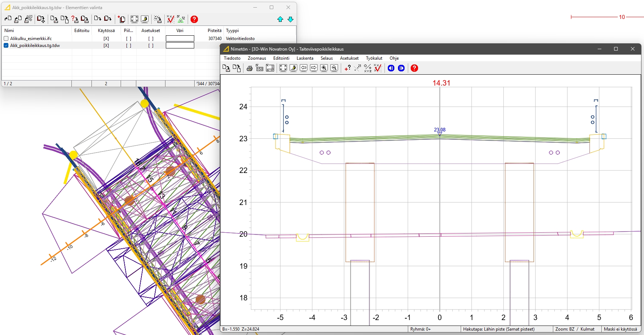Click the Väri swatch for Alikulku_esimerkki.ifc
Image resolution: width=644 pixels, height=335 pixels.
point(180,39)
